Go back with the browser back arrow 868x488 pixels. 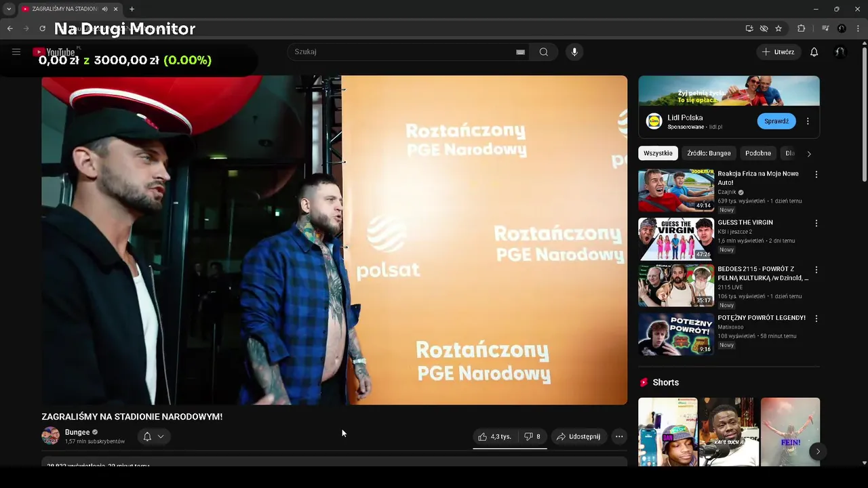[x=9, y=28]
